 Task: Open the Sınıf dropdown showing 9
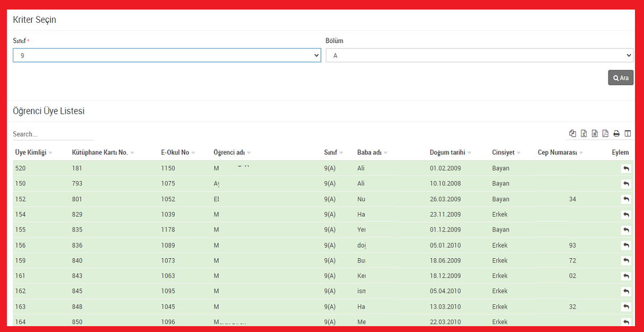click(167, 55)
